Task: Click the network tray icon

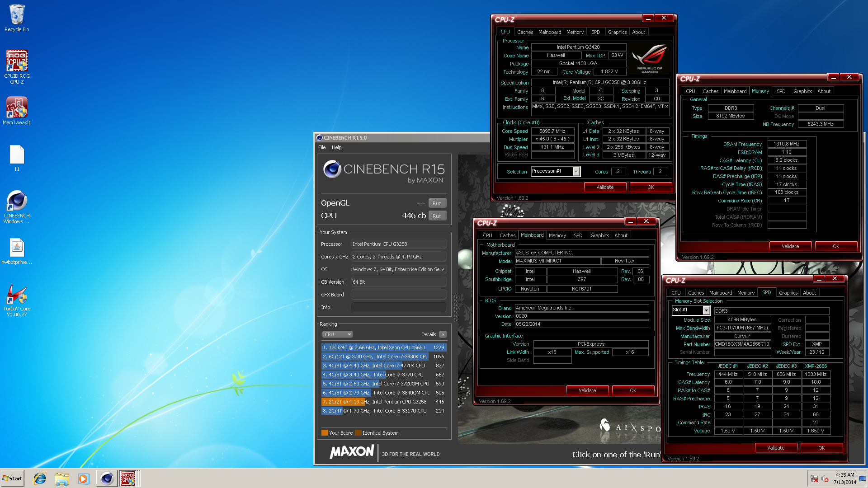Action: pyautogui.click(x=814, y=479)
